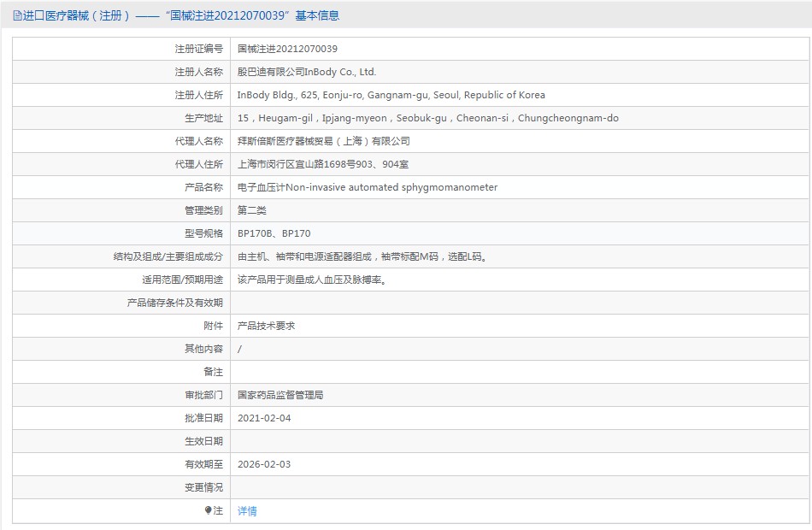The height and width of the screenshot is (530, 812).
Task: Click the document icon beside 进口医疗器械 title
Action: pos(17,15)
